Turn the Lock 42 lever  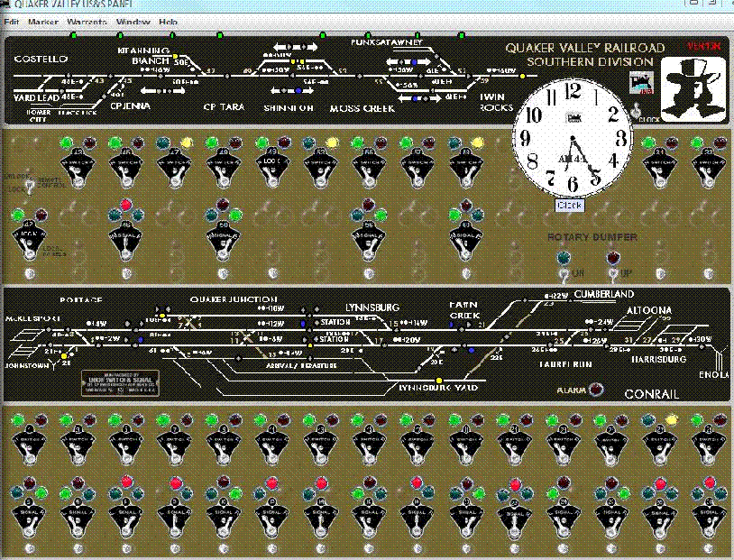[x=29, y=241]
